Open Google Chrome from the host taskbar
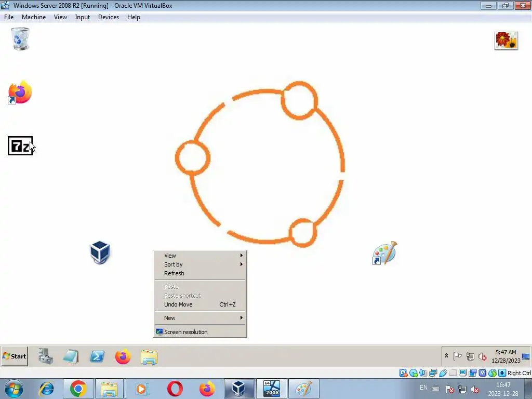 (x=78, y=389)
